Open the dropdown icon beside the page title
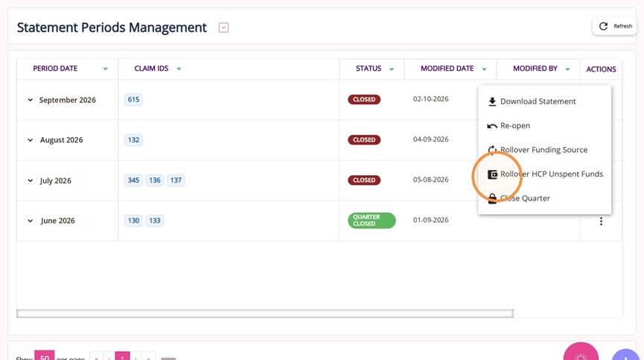Screen dimensions: 644x360 click(x=223, y=28)
